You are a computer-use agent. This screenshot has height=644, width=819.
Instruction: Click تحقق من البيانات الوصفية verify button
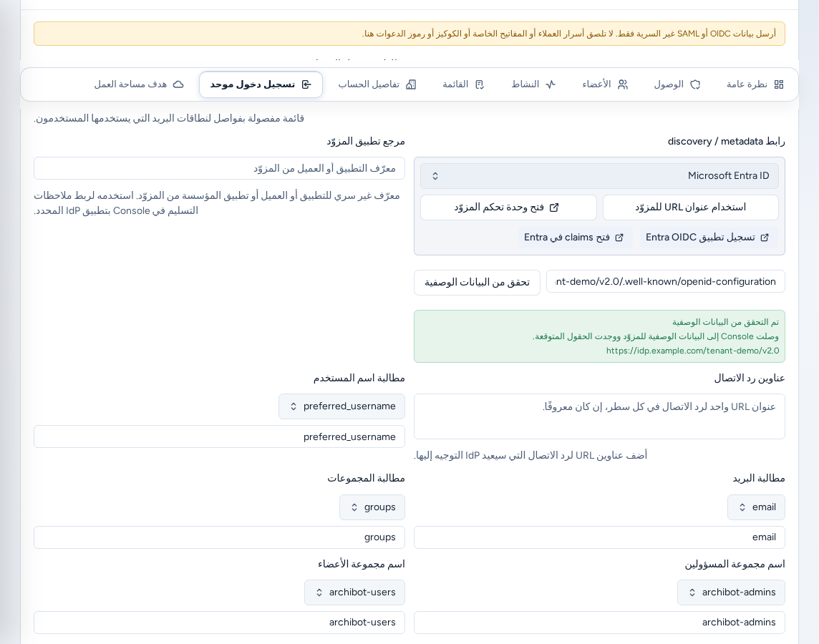click(x=477, y=283)
